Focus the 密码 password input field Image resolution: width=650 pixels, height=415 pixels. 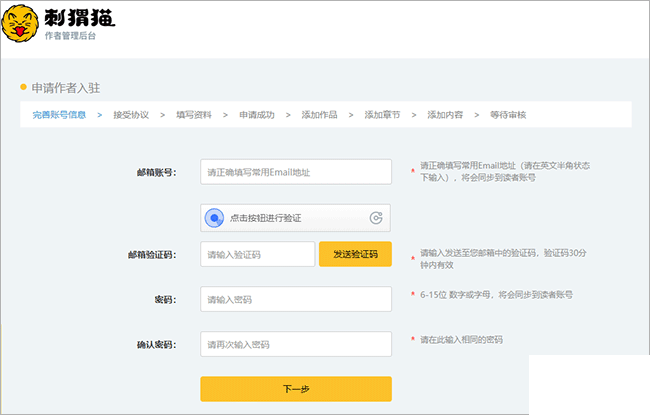click(x=296, y=299)
